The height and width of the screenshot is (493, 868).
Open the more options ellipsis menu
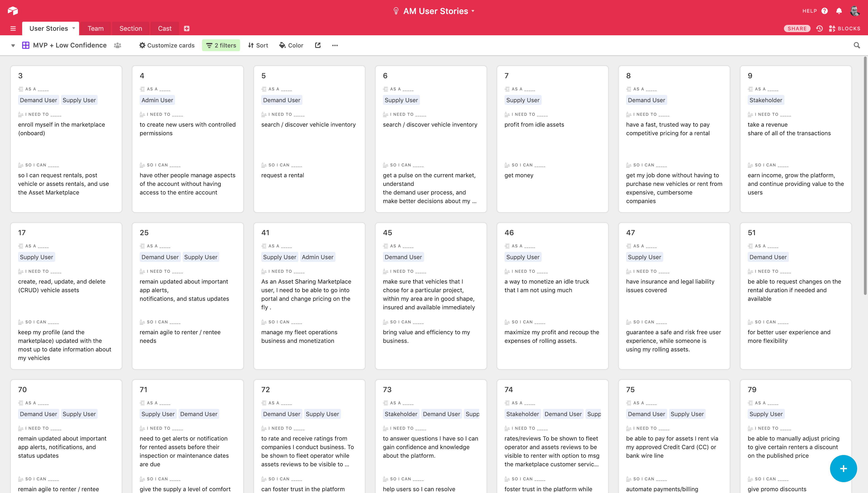[x=335, y=45]
